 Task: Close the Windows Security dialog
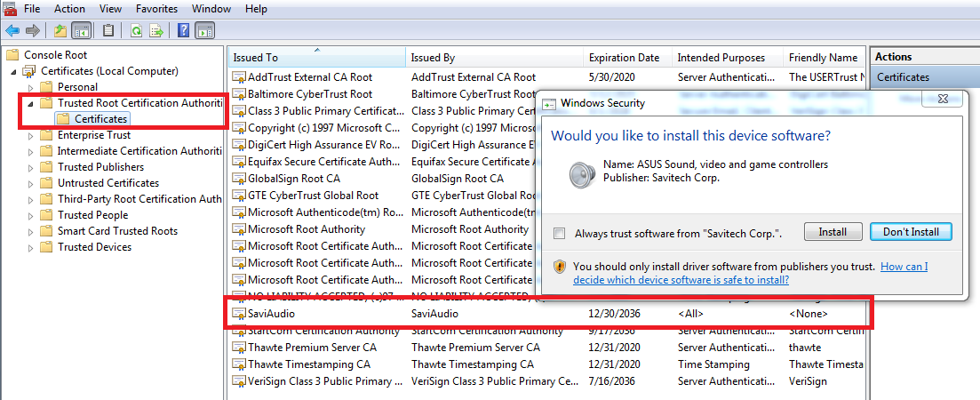point(944,99)
